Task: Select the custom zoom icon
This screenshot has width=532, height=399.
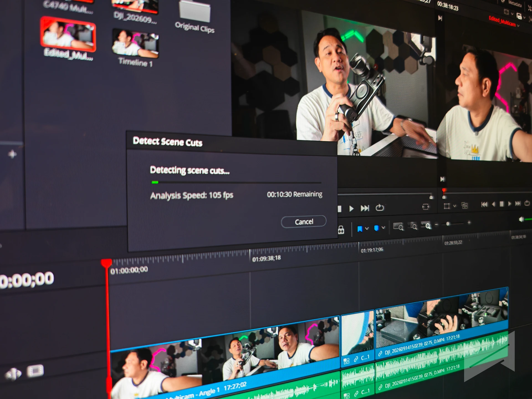Action: pos(426,225)
